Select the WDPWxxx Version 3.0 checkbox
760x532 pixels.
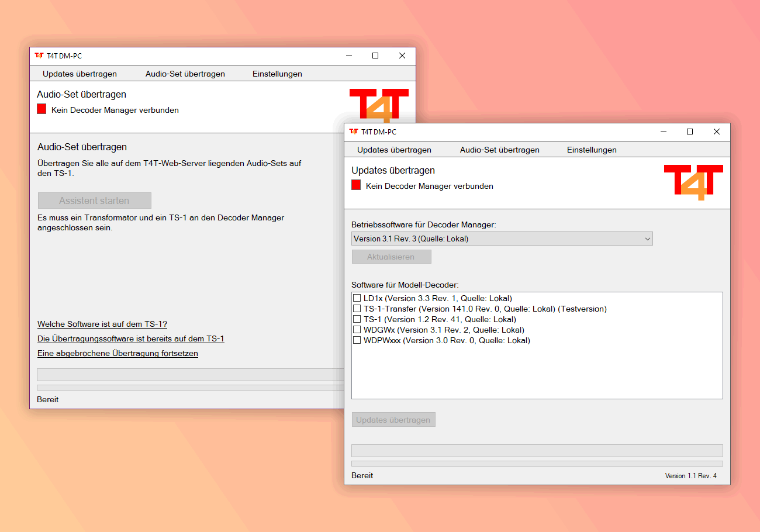357,340
